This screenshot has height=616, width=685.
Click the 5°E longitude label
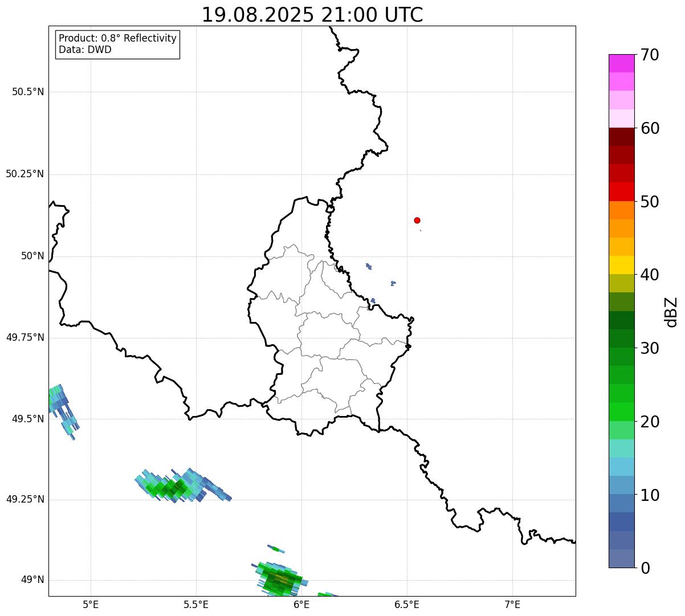coord(91,605)
